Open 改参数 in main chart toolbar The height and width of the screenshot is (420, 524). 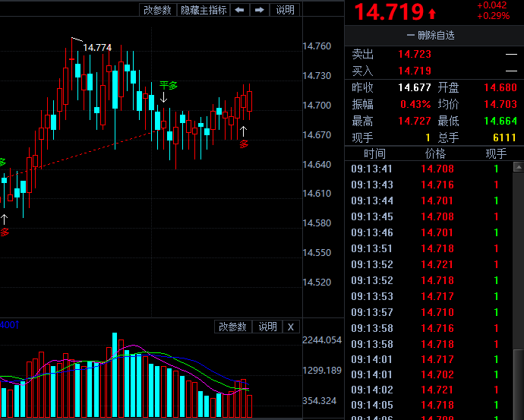pyautogui.click(x=157, y=10)
